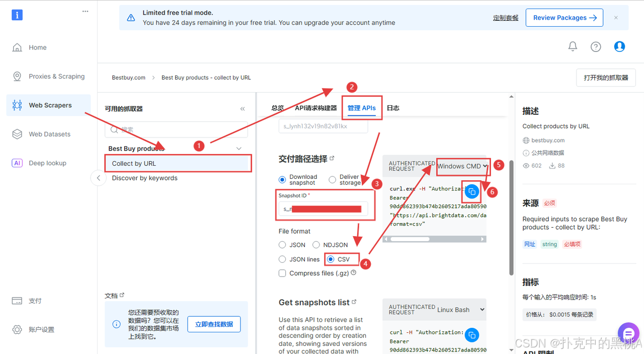Open the Windows CMD dropdown
Screen dimensions: 644x354
462,166
